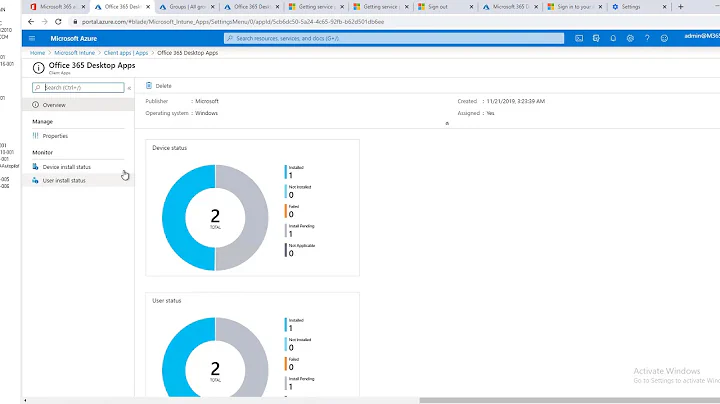This screenshot has height=404, width=720.
Task: Click the Failed legend entry under Device status
Action: [x=292, y=211]
